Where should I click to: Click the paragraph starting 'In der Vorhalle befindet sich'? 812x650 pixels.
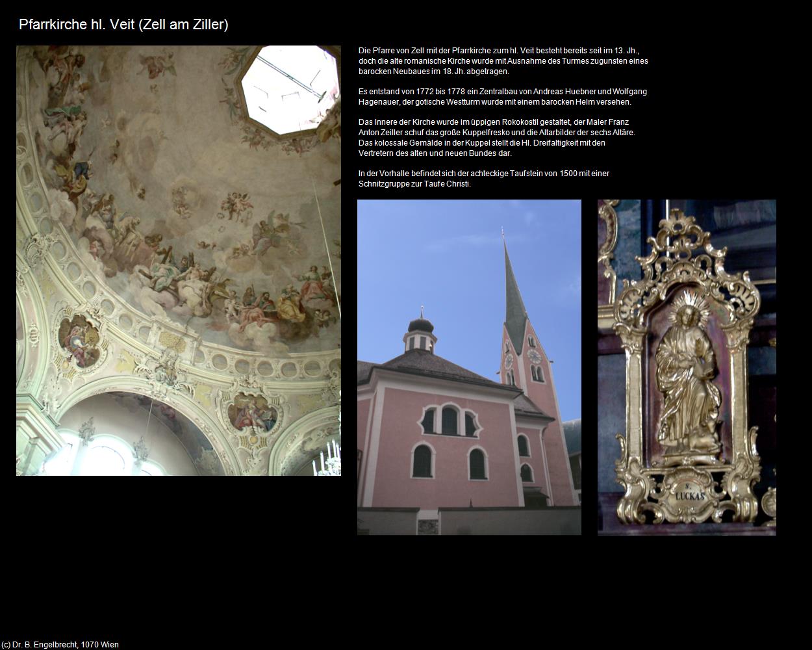pyautogui.click(x=484, y=179)
